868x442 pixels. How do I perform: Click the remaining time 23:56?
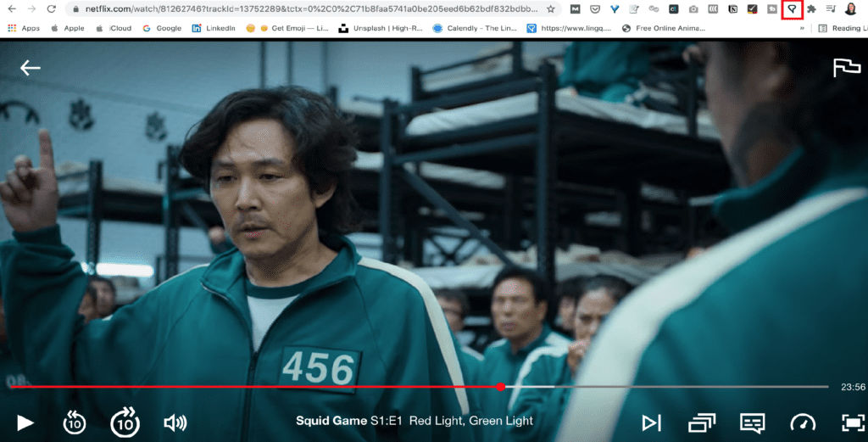click(853, 387)
